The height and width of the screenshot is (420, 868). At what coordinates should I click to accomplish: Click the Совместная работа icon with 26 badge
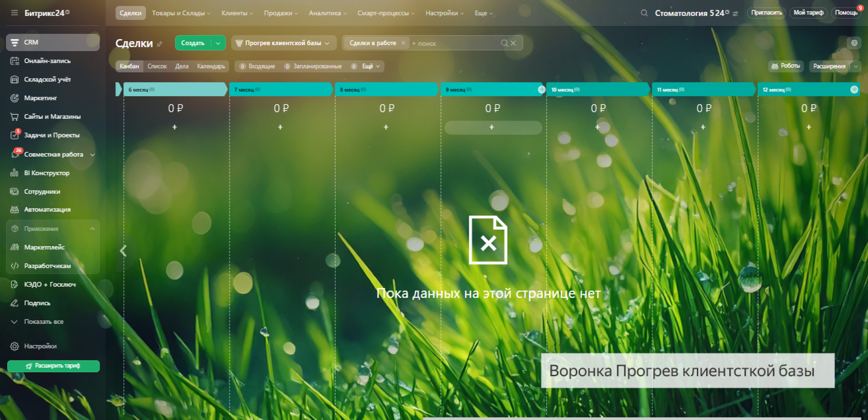(x=15, y=154)
